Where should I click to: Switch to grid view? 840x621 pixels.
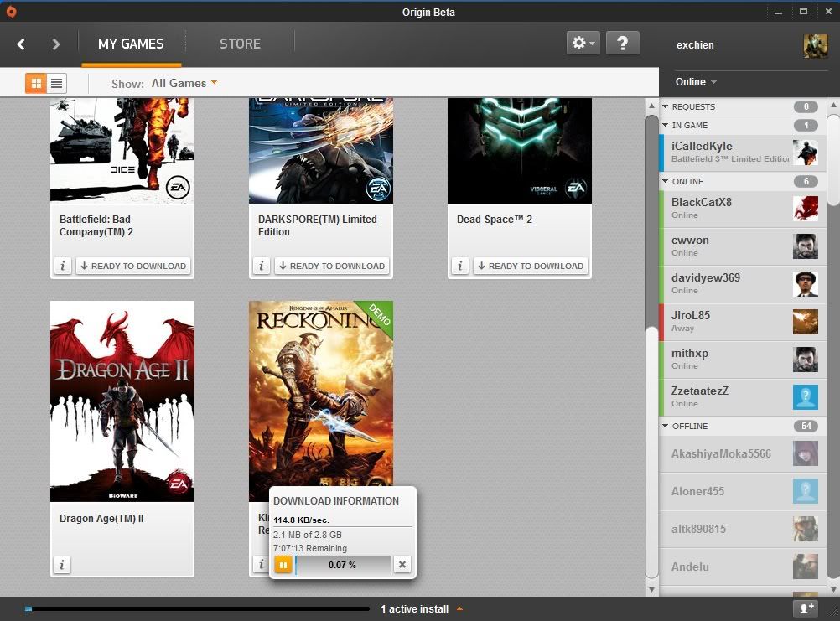point(36,83)
